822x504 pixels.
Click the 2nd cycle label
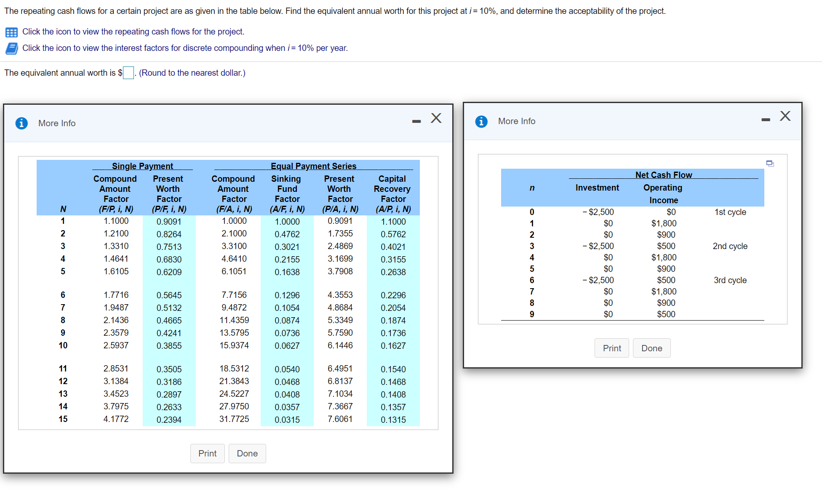click(730, 246)
